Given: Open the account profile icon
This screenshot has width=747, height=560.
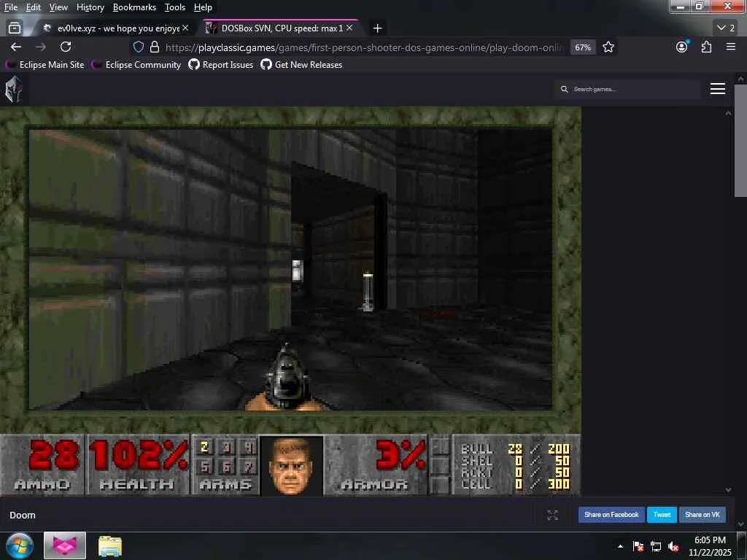Looking at the screenshot, I should tap(682, 47).
